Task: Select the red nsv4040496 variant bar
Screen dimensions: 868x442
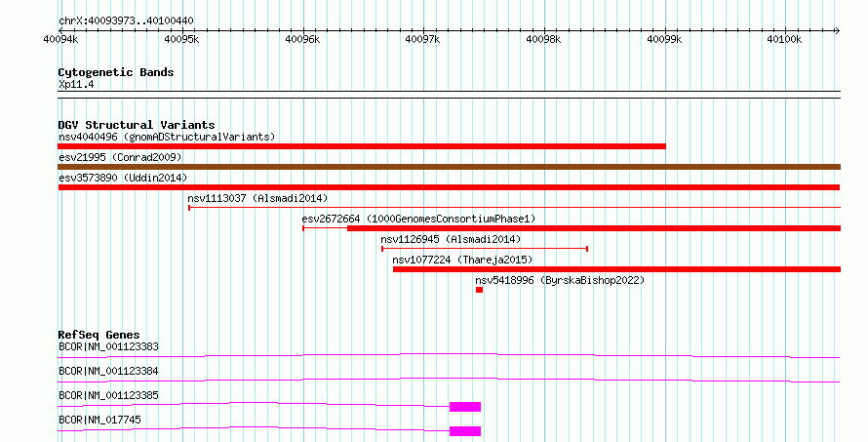Action: coord(362,146)
